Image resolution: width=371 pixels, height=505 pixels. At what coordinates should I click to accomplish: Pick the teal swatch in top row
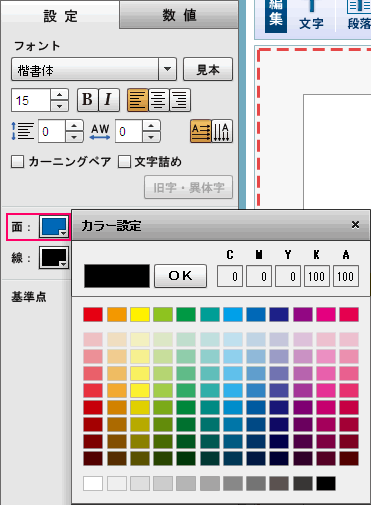pos(210,315)
